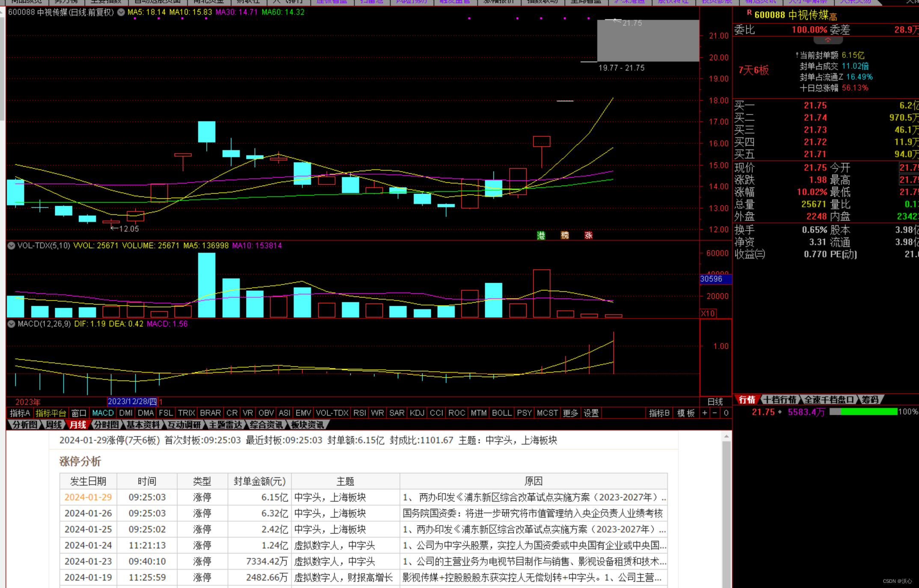Select the BOLL indicator
919x588 pixels.
[502, 413]
